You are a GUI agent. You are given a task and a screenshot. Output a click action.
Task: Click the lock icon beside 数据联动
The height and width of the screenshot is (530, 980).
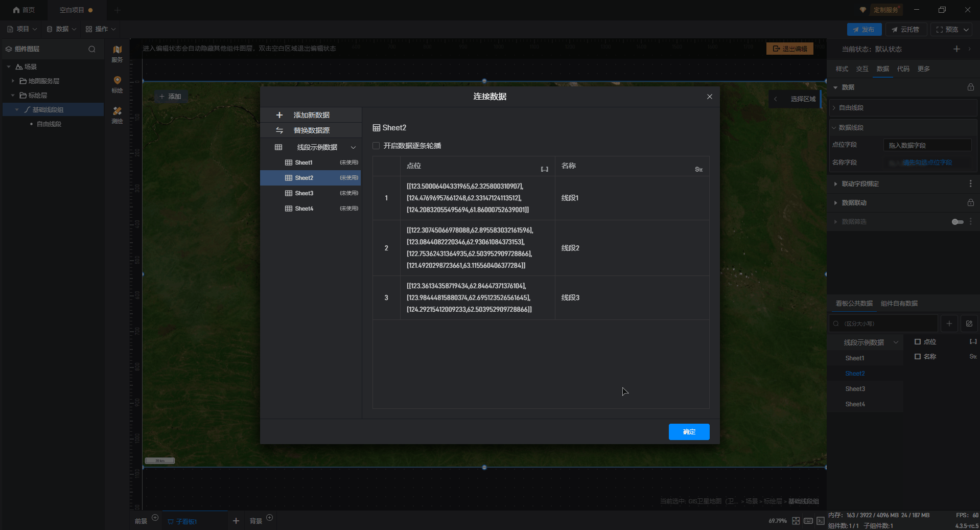coord(970,203)
